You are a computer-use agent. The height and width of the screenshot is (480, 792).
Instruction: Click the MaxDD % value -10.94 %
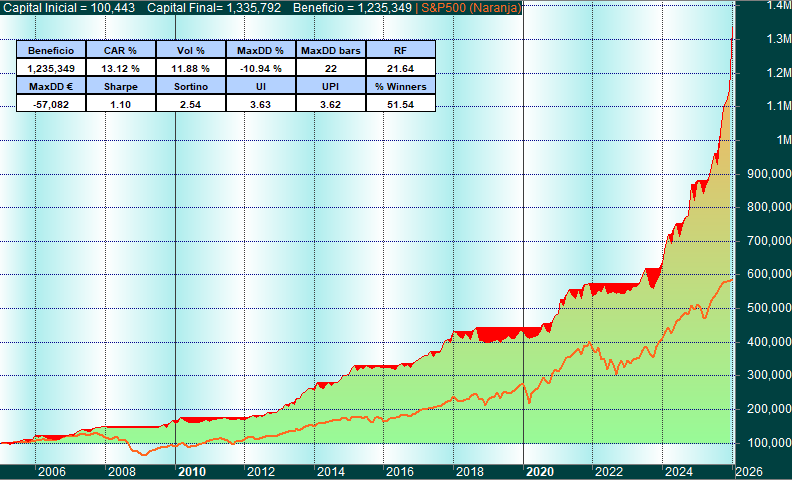coord(261,68)
